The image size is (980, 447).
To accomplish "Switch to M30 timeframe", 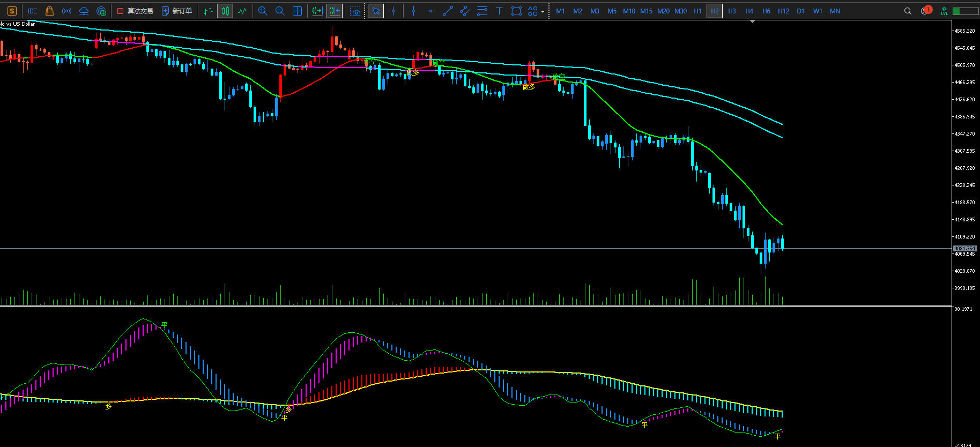I will (680, 11).
